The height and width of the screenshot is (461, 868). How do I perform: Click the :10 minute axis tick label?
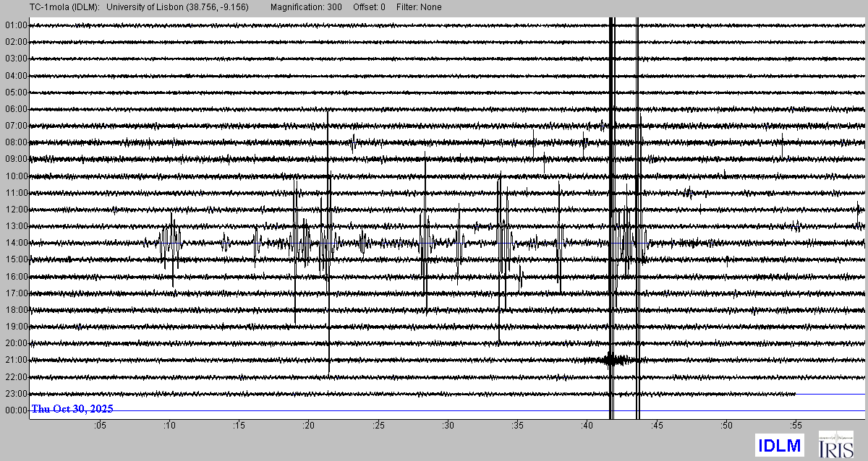click(169, 427)
